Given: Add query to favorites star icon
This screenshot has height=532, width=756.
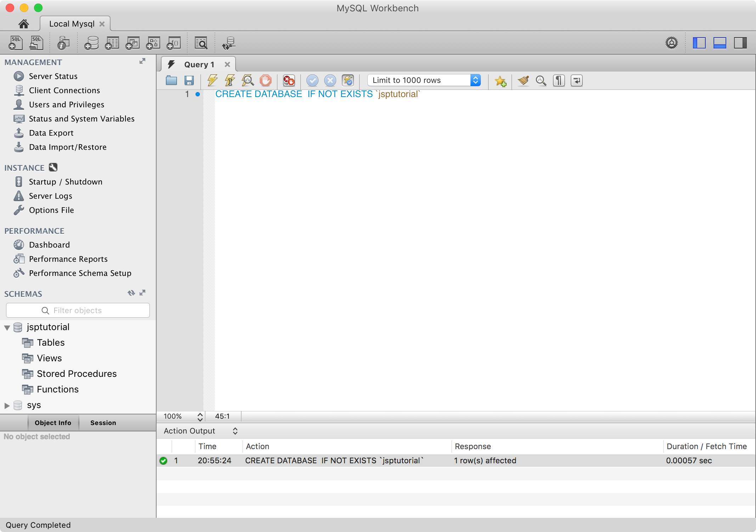Looking at the screenshot, I should click(501, 81).
